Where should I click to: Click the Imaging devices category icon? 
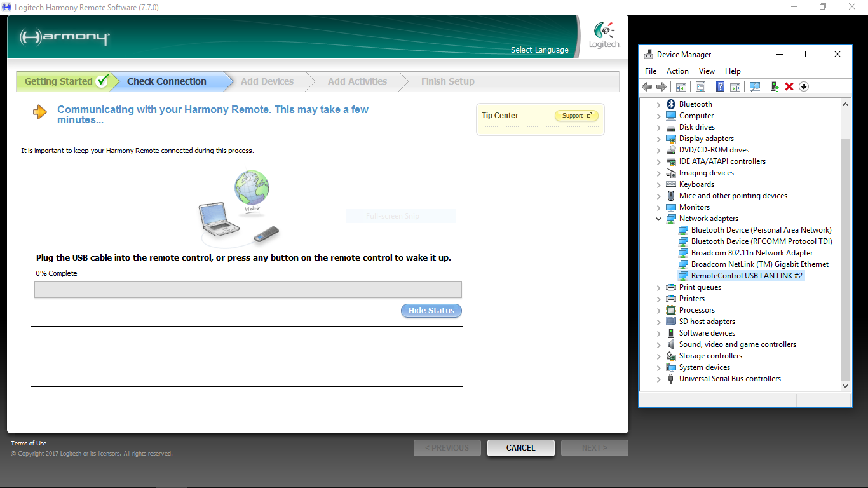[670, 173]
